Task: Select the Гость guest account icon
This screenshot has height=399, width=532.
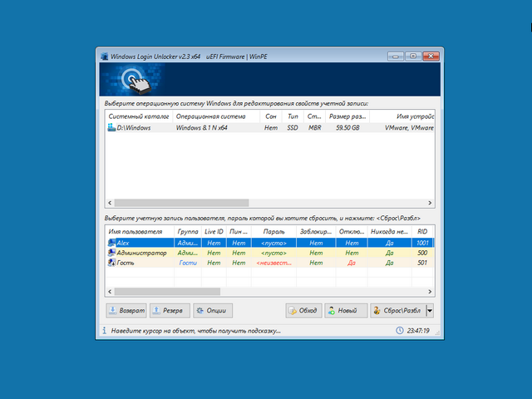Action: click(x=111, y=263)
